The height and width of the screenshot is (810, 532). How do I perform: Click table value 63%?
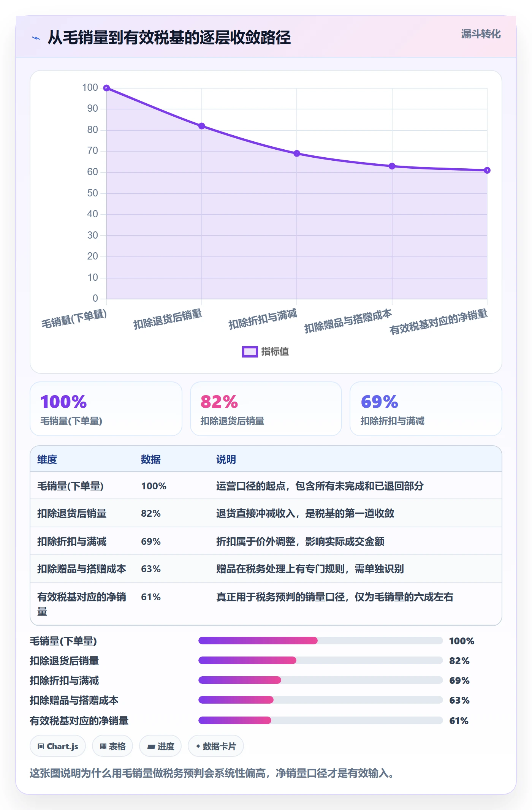151,569
